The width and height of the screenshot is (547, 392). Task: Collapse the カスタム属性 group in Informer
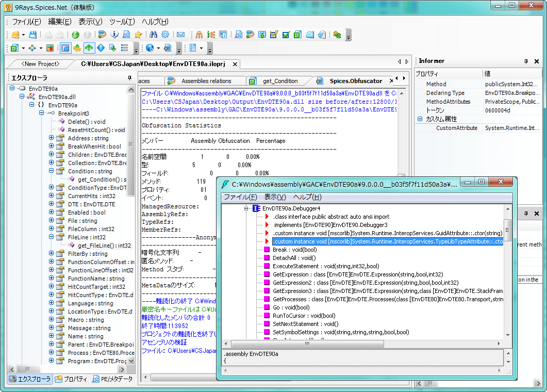point(420,119)
